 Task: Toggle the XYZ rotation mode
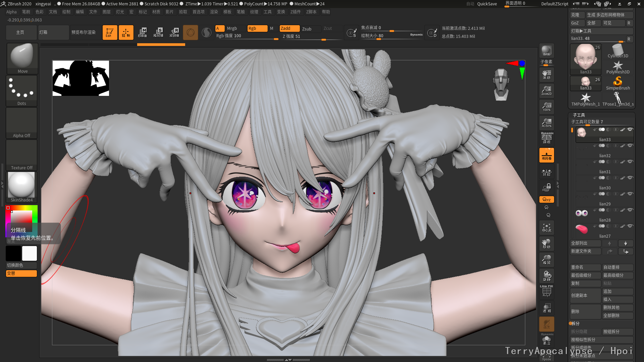[546, 199]
